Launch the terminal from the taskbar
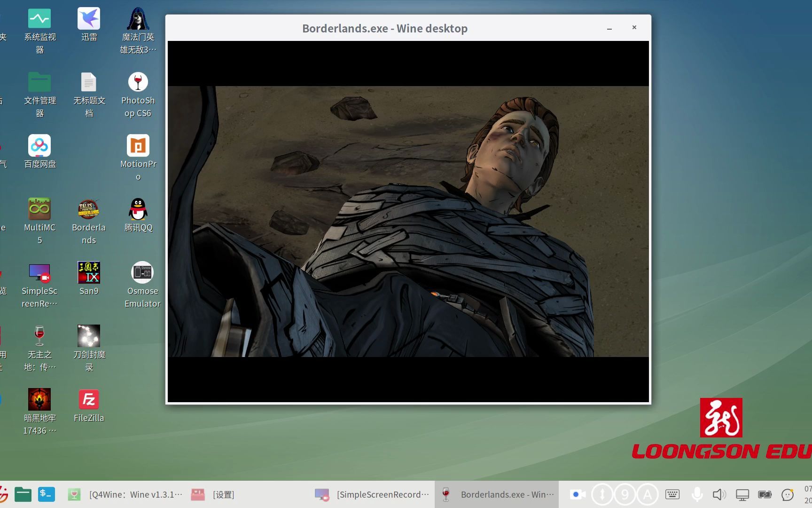 click(47, 494)
